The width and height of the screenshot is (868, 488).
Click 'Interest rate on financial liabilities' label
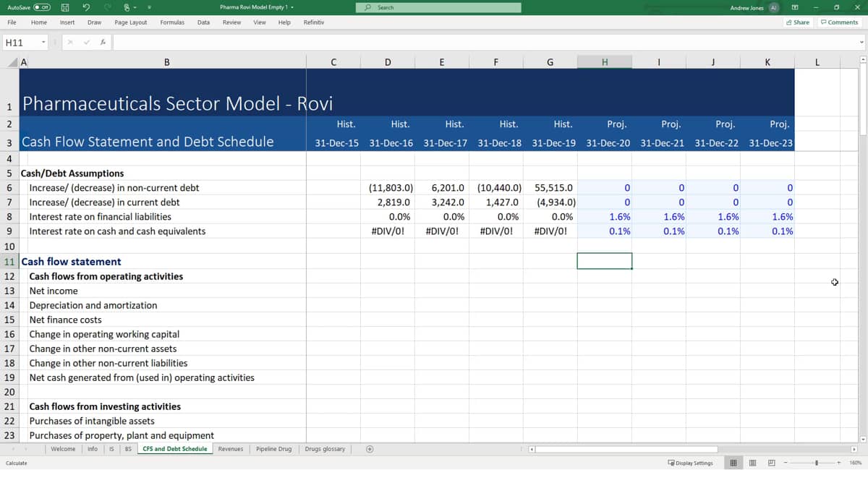tap(101, 217)
